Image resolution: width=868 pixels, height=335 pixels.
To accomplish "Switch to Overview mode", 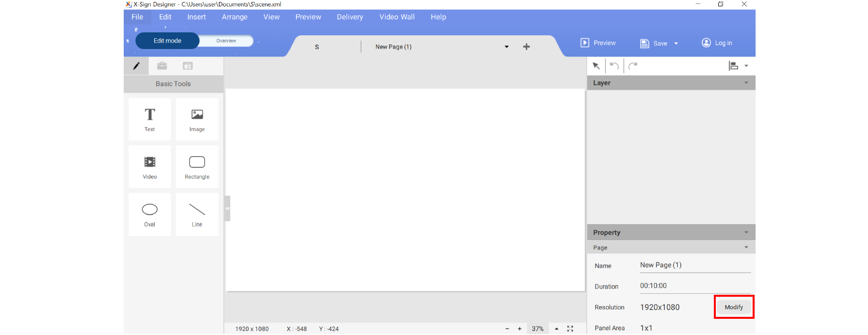I will click(226, 41).
